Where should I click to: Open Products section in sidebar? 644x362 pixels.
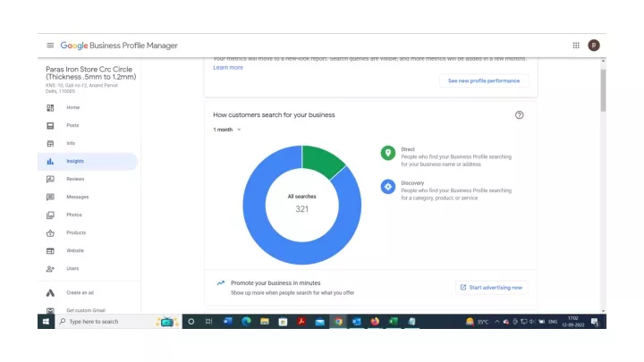pos(76,232)
